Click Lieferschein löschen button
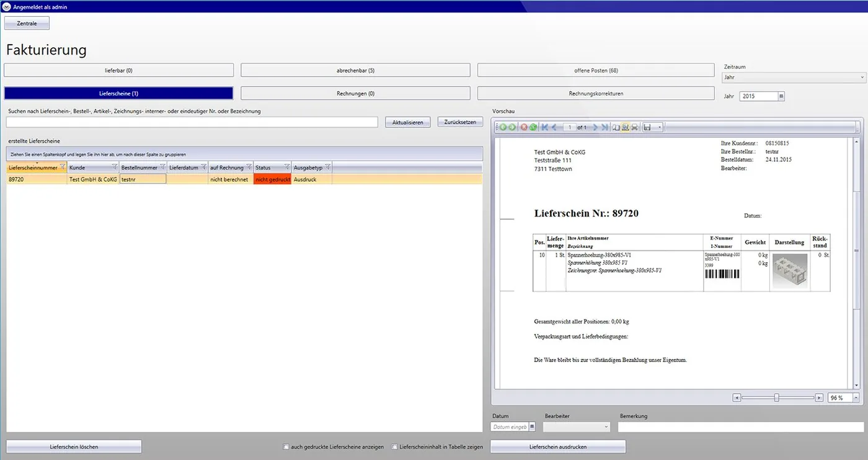 pos(74,446)
